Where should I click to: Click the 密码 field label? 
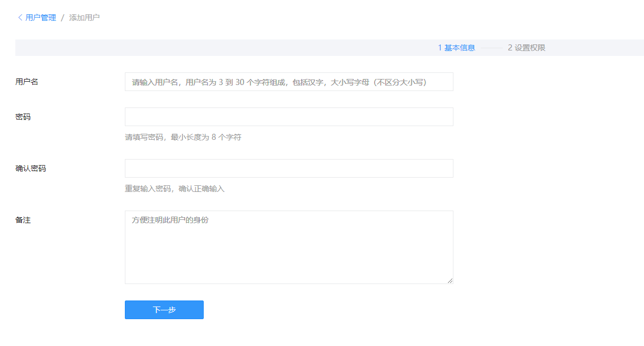(23, 117)
